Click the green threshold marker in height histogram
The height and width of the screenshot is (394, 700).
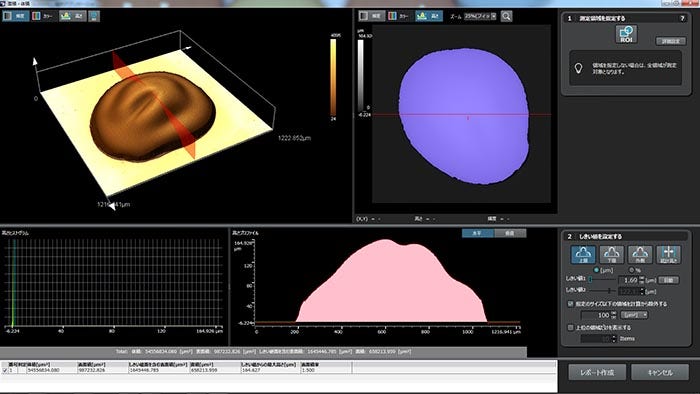tap(13, 283)
